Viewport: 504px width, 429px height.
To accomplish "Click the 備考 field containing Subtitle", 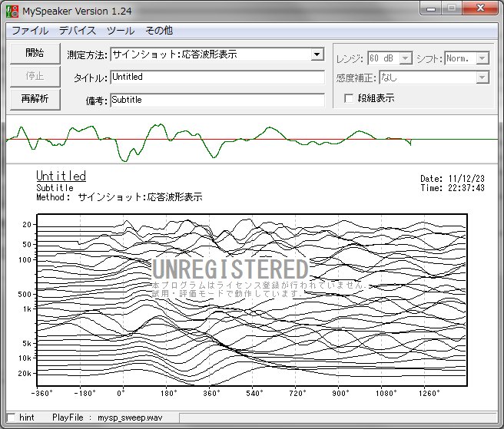I will [217, 100].
